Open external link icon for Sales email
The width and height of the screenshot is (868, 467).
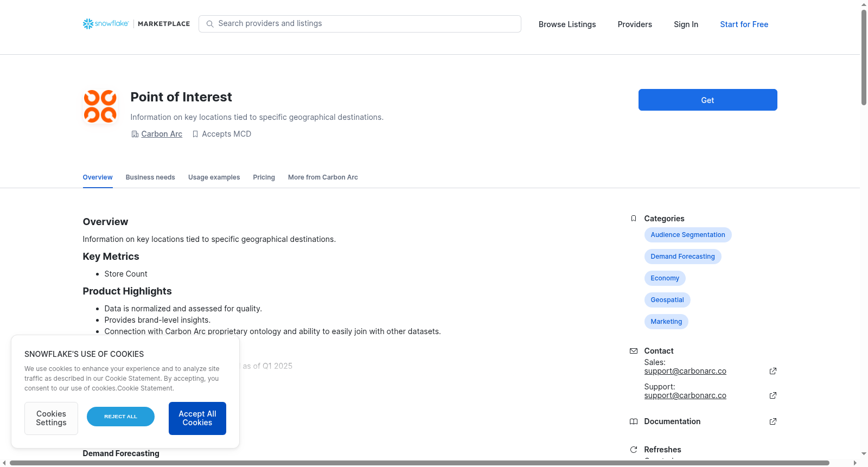(x=773, y=371)
